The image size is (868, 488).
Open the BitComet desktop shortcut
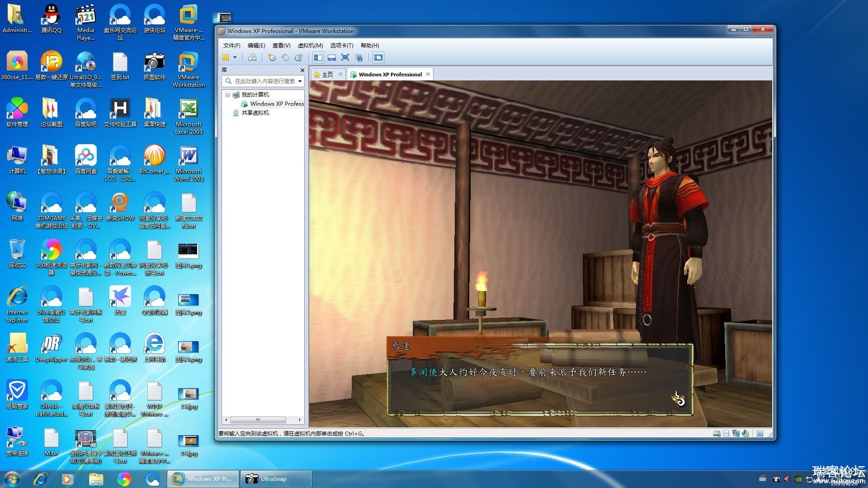[154, 160]
